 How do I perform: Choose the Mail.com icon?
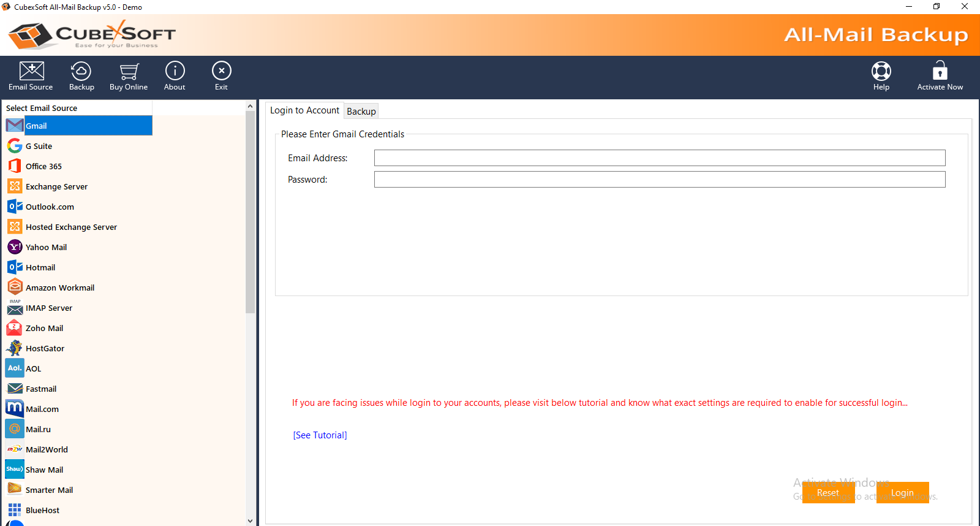point(15,408)
